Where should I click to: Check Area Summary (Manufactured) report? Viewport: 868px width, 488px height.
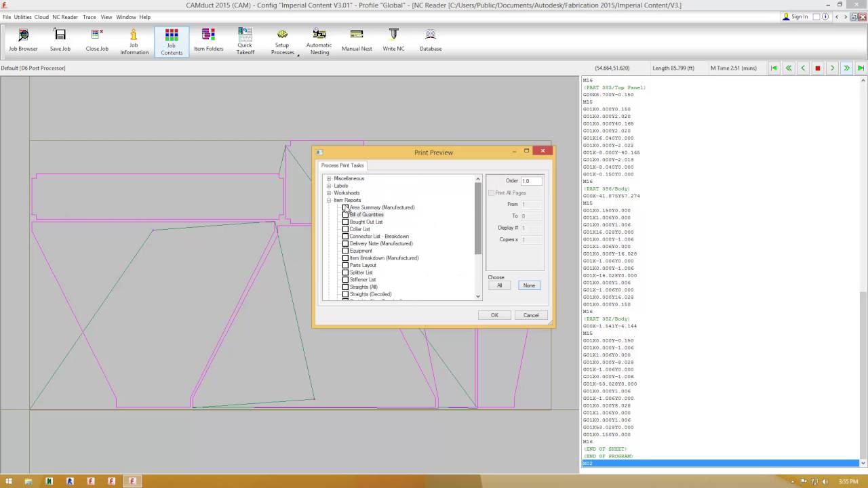pyautogui.click(x=345, y=207)
